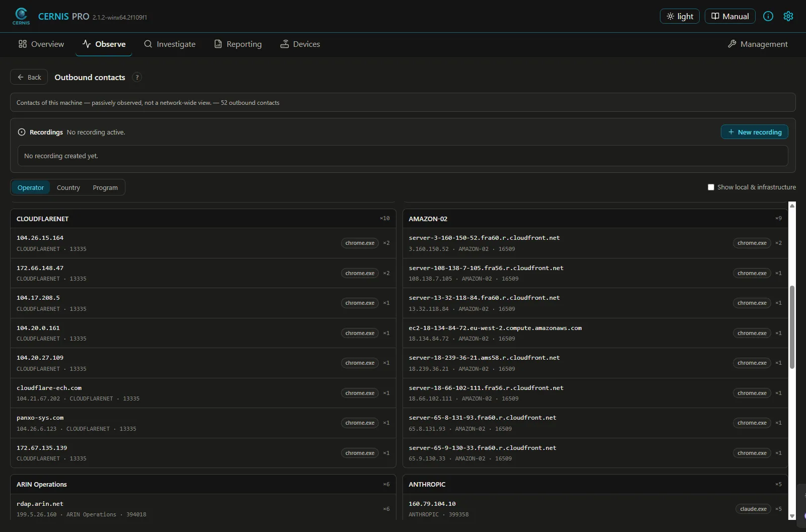Select server-65-9-130-33.fra60 cloudfront contact

[x=595, y=453]
